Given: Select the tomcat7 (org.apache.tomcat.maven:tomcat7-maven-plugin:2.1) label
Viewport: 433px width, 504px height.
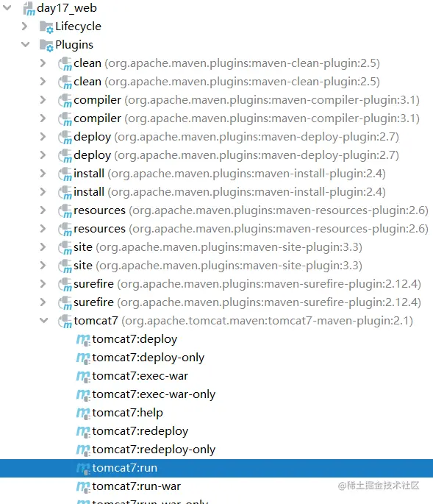Looking at the screenshot, I should coord(243,321).
